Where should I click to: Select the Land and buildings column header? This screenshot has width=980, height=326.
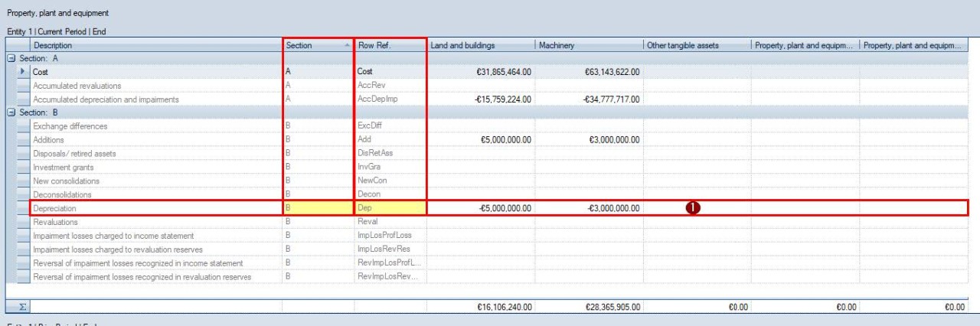click(x=480, y=45)
